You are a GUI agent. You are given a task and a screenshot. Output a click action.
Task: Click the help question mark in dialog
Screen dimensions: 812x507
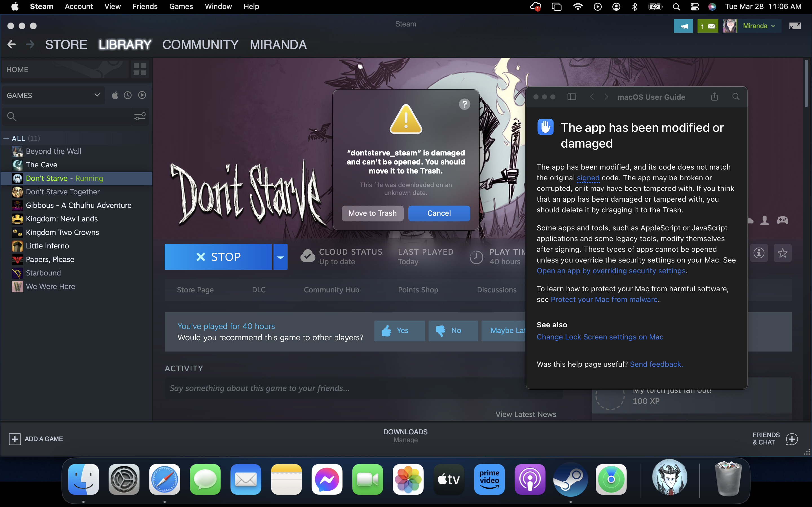tap(464, 104)
